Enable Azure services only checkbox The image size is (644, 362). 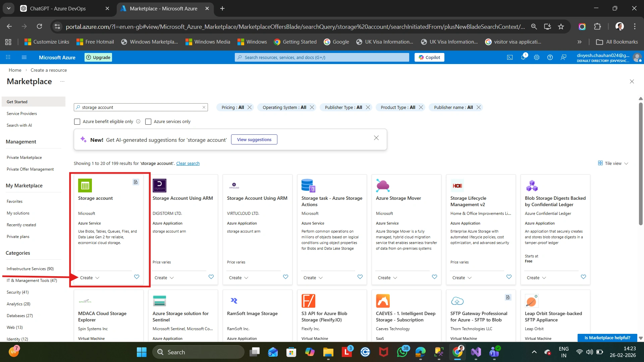tap(148, 121)
